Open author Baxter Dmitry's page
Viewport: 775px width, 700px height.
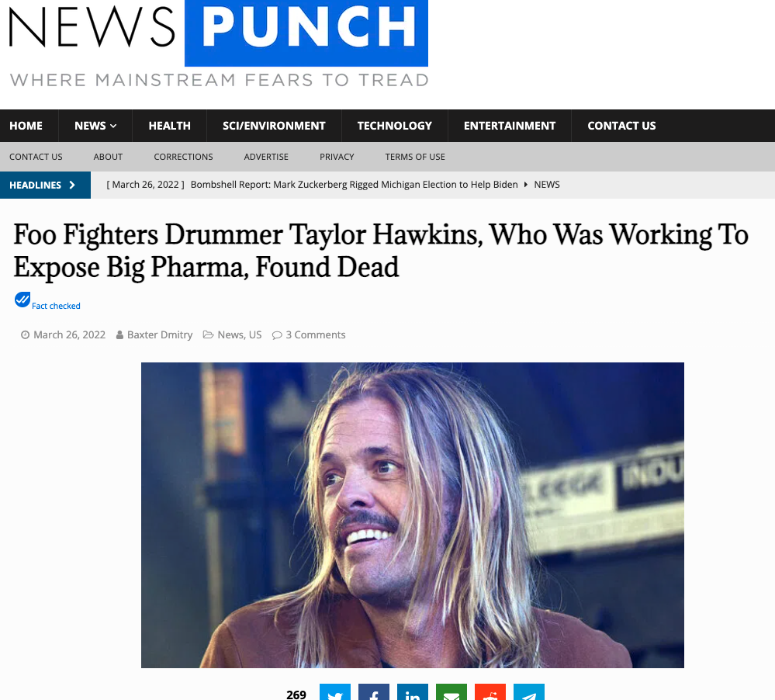point(160,334)
